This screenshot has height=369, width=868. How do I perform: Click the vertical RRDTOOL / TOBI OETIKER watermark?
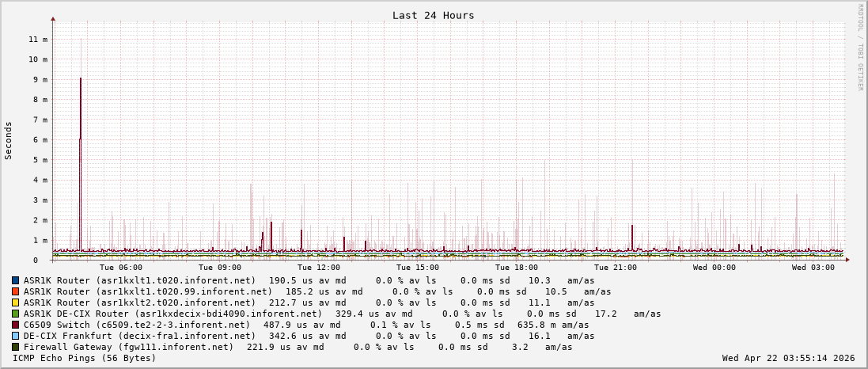pos(860,46)
